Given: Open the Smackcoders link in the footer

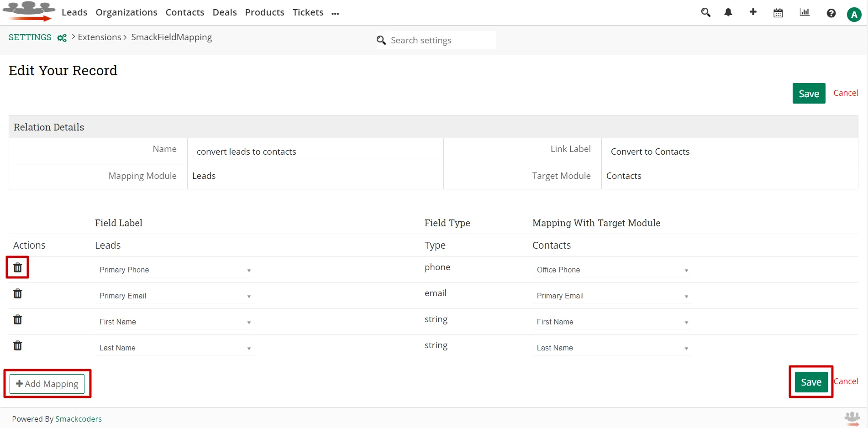Looking at the screenshot, I should pos(79,418).
